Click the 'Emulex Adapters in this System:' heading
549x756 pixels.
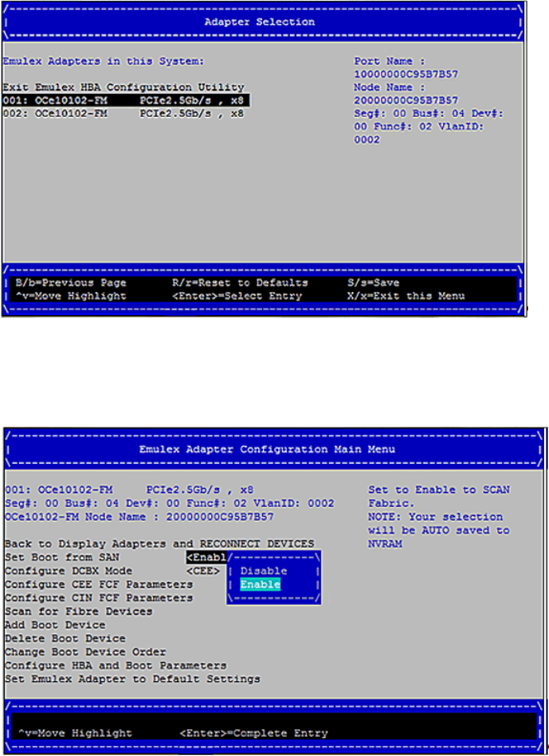point(104,61)
